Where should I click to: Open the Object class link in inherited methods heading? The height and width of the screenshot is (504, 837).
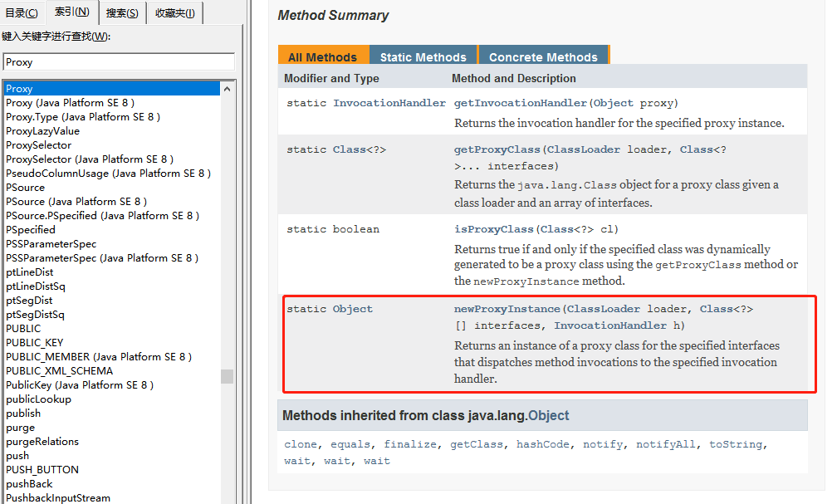(549, 415)
